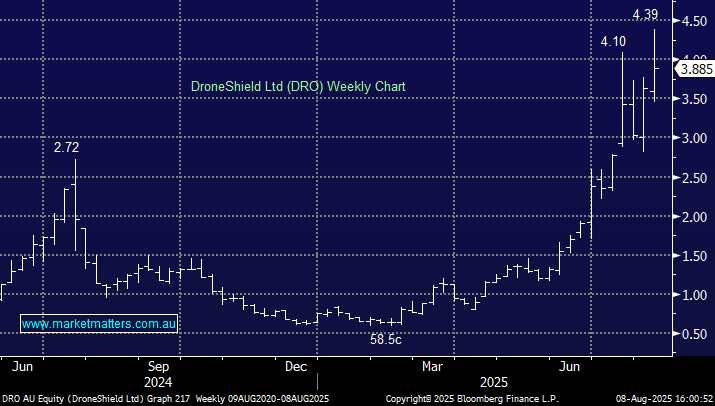Image resolution: width=715 pixels, height=406 pixels.
Task: Click the DRO AU Equity graph description footer
Action: pos(165,399)
